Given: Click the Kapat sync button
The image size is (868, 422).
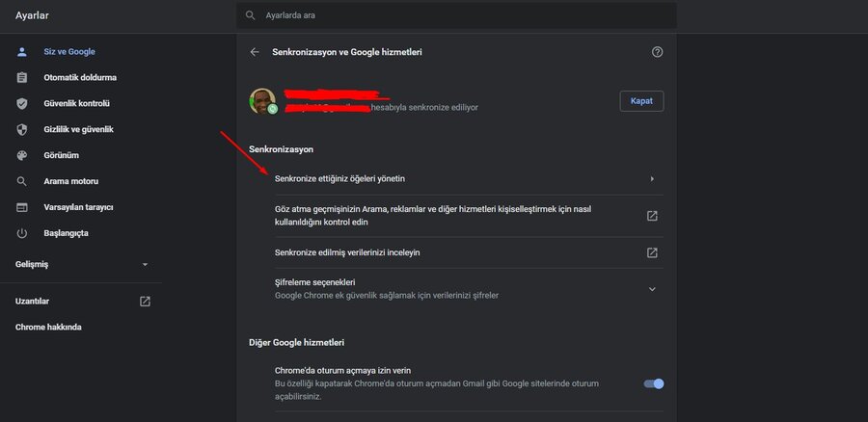Looking at the screenshot, I should tap(641, 101).
